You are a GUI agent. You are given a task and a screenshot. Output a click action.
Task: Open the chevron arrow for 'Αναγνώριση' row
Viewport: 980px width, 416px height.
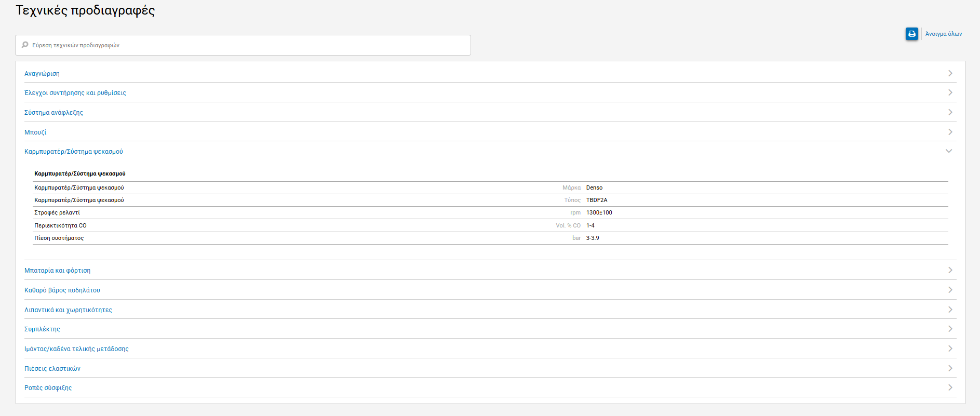pos(950,73)
